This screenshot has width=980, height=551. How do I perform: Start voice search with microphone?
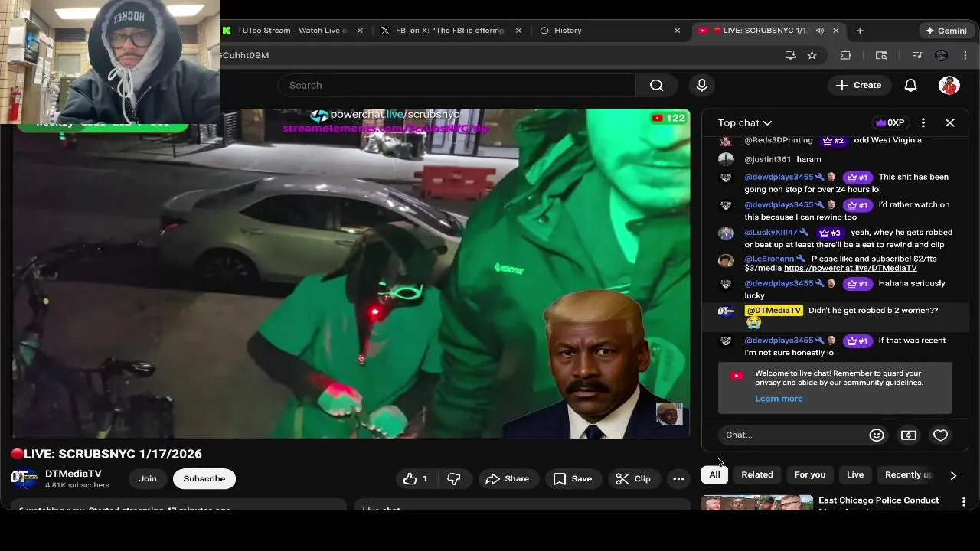coord(702,85)
